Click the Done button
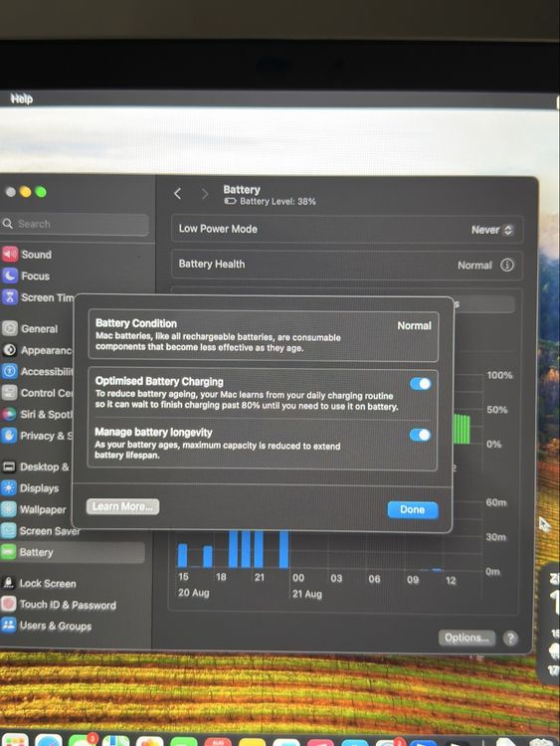 tap(413, 509)
